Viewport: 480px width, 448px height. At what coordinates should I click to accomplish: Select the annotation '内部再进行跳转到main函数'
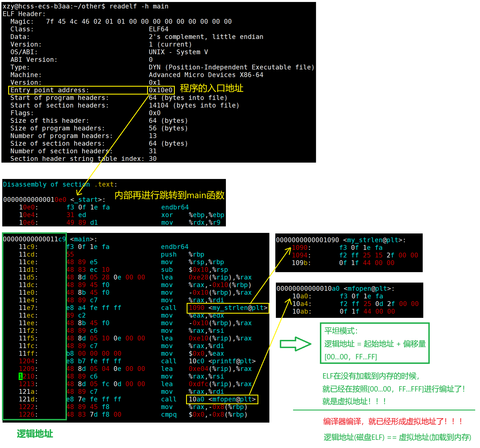169,195
